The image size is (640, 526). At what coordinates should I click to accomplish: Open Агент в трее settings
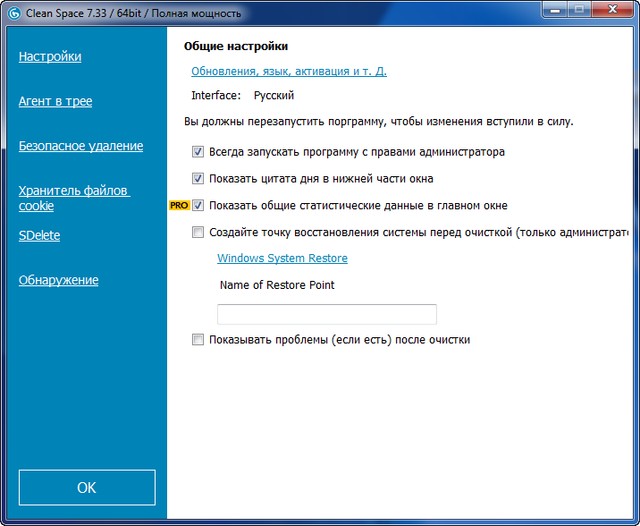pyautogui.click(x=55, y=101)
